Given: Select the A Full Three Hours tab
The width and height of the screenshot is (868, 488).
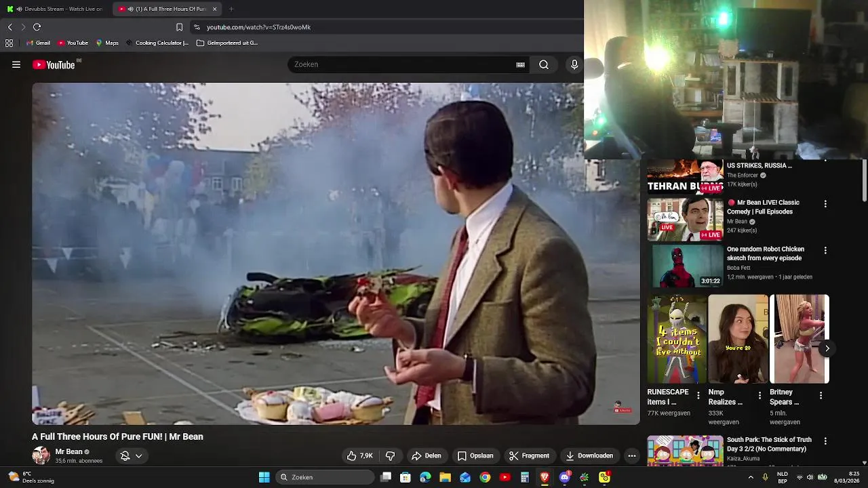Looking at the screenshot, I should coord(167,9).
